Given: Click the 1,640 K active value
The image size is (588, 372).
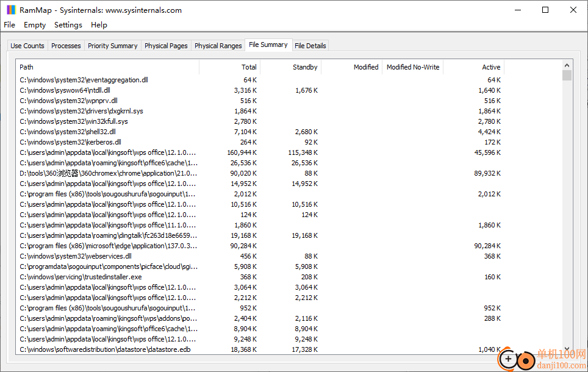Looking at the screenshot, I should [489, 90].
